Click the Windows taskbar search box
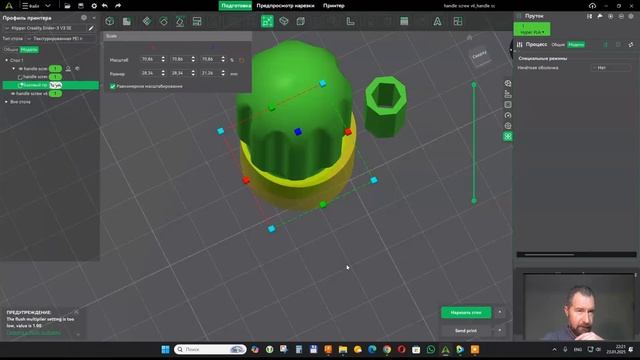The image size is (640, 360). 210,350
